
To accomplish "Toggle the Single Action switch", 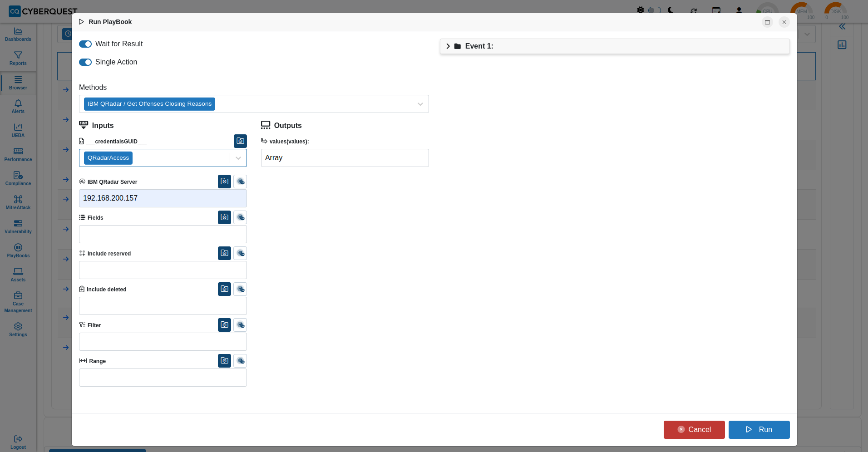I will coord(85,62).
